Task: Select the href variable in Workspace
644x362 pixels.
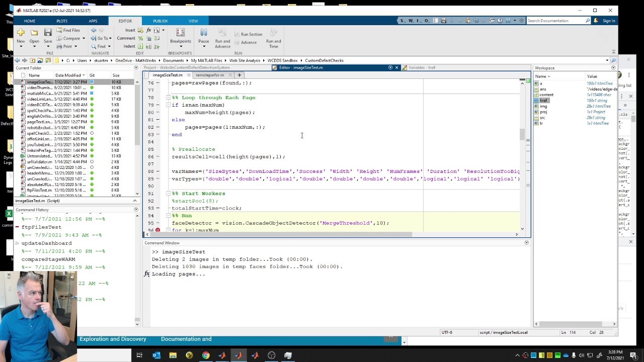Action: (543, 101)
